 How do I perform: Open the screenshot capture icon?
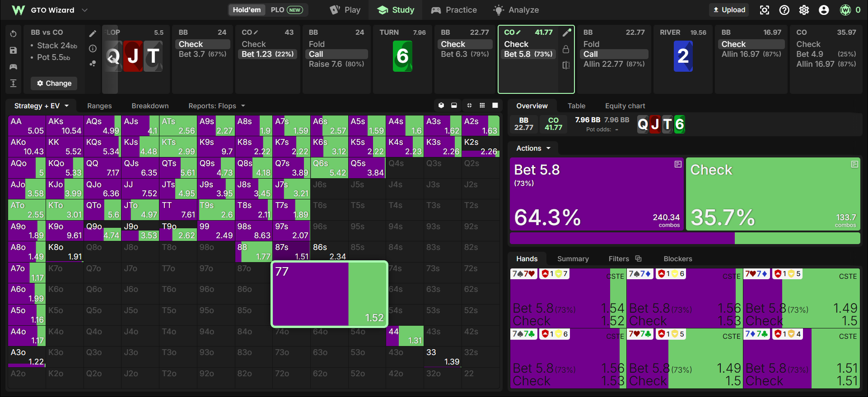(765, 10)
